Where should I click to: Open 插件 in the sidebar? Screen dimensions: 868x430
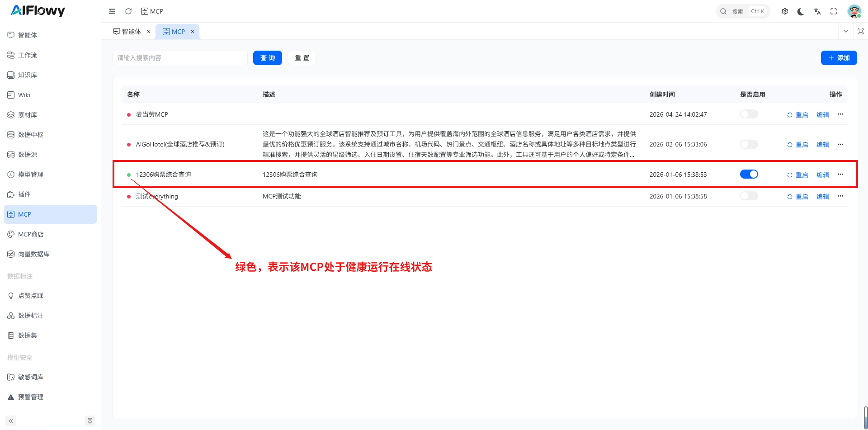(x=50, y=194)
